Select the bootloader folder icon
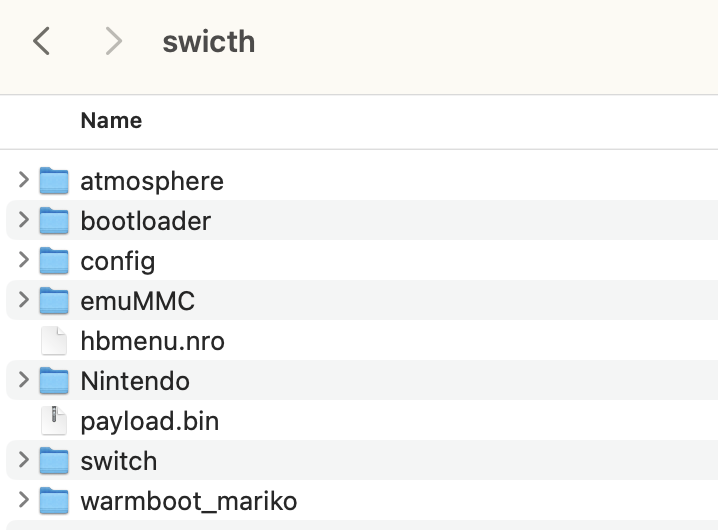The image size is (718, 530). [54, 220]
